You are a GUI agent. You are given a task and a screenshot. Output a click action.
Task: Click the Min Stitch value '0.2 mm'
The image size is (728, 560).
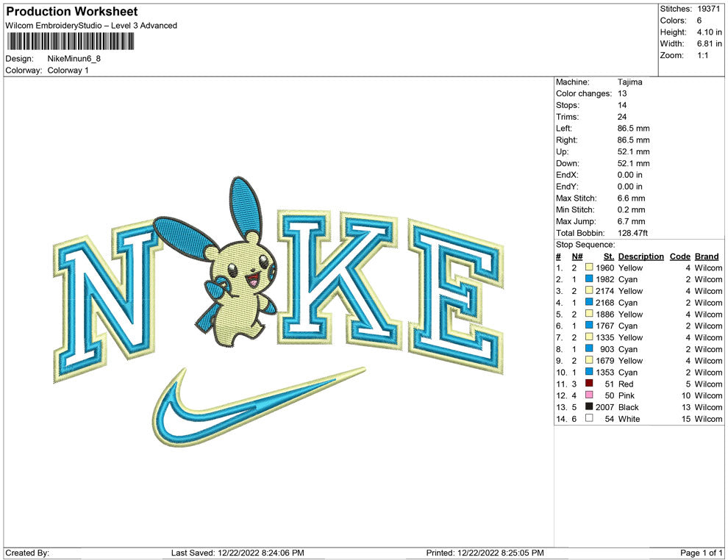[x=632, y=209]
